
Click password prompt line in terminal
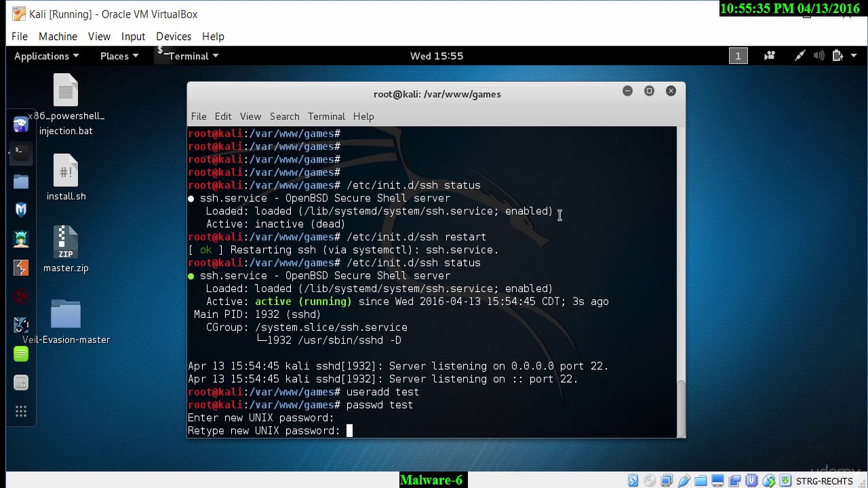[271, 431]
